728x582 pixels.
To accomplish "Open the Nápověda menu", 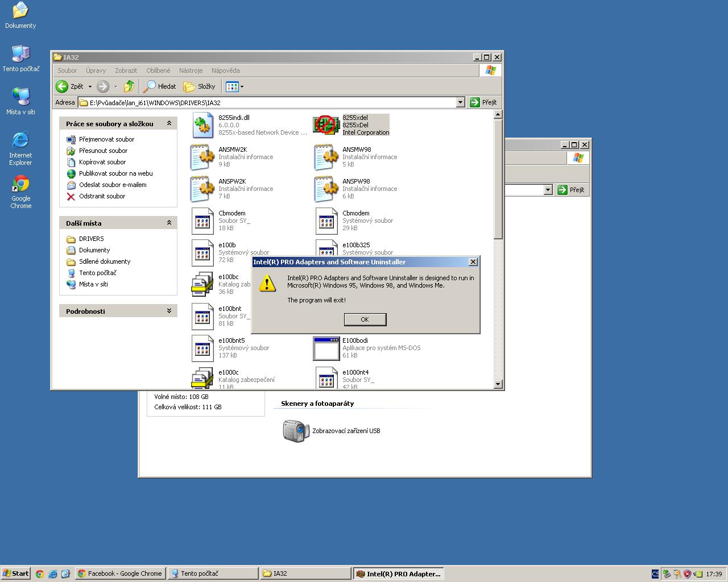I will pos(225,70).
